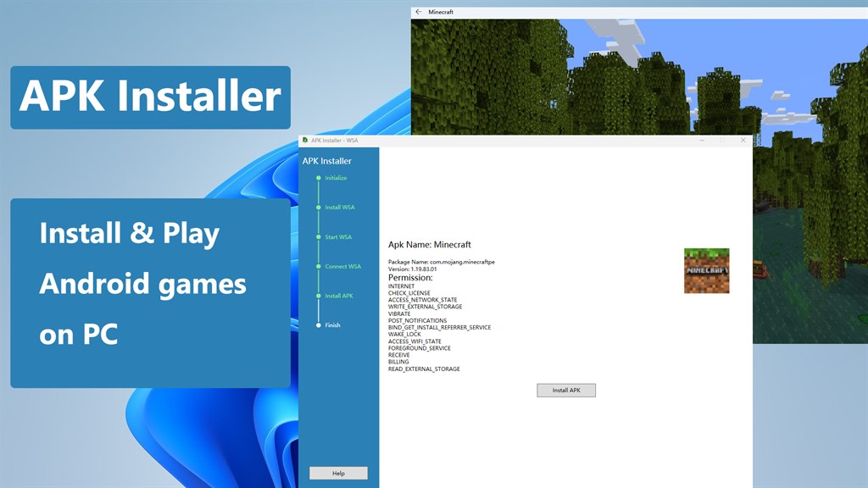Select the Connect WSA step
The width and height of the screenshot is (868, 488).
click(x=342, y=266)
